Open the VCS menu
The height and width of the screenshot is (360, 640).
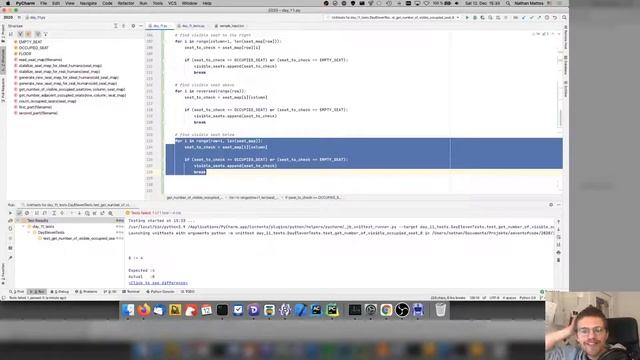coord(172,3)
